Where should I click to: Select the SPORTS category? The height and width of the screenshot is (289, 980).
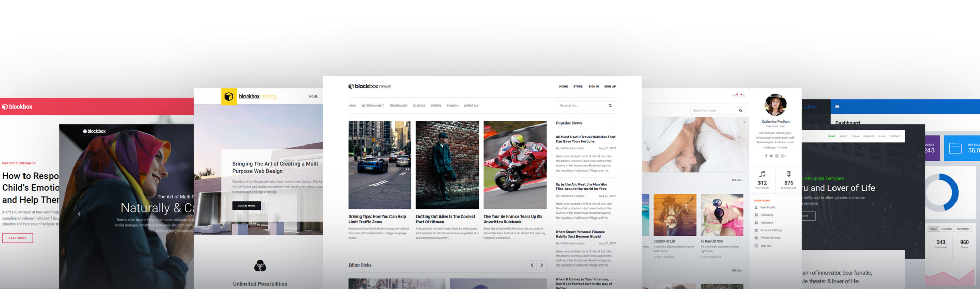pos(436,106)
